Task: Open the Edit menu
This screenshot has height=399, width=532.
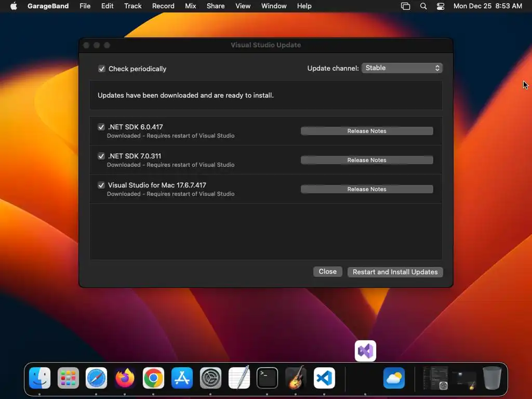Action: click(x=107, y=6)
